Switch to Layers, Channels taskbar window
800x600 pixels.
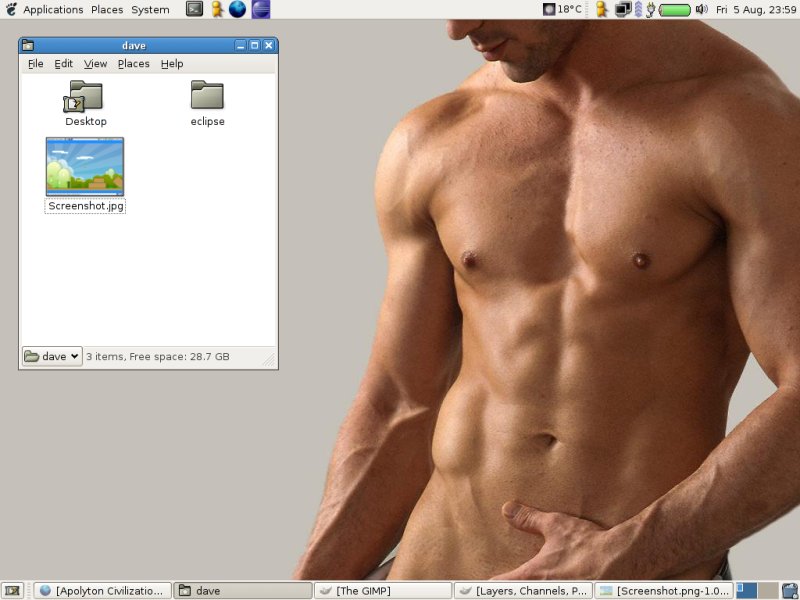pos(523,591)
